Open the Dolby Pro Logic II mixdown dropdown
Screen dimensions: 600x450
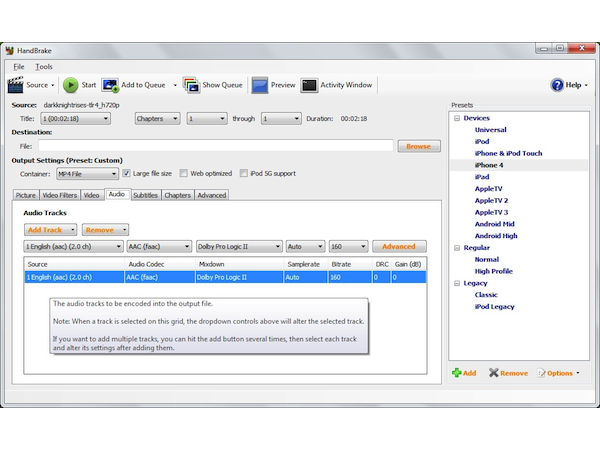point(239,246)
